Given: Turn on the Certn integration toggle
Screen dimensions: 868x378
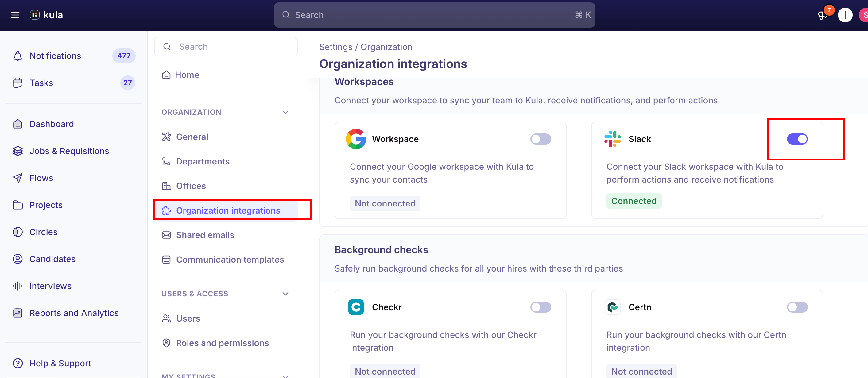Looking at the screenshot, I should coord(797,307).
